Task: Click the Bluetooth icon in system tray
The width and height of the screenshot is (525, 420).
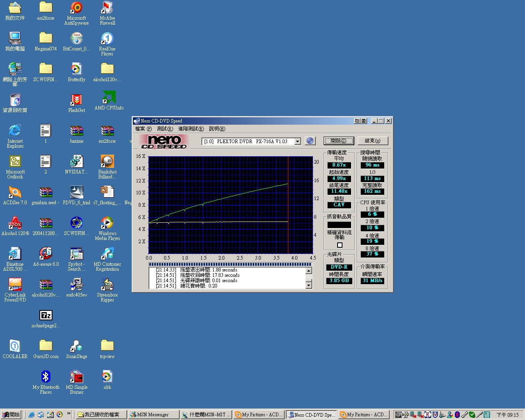Action: [x=457, y=415]
